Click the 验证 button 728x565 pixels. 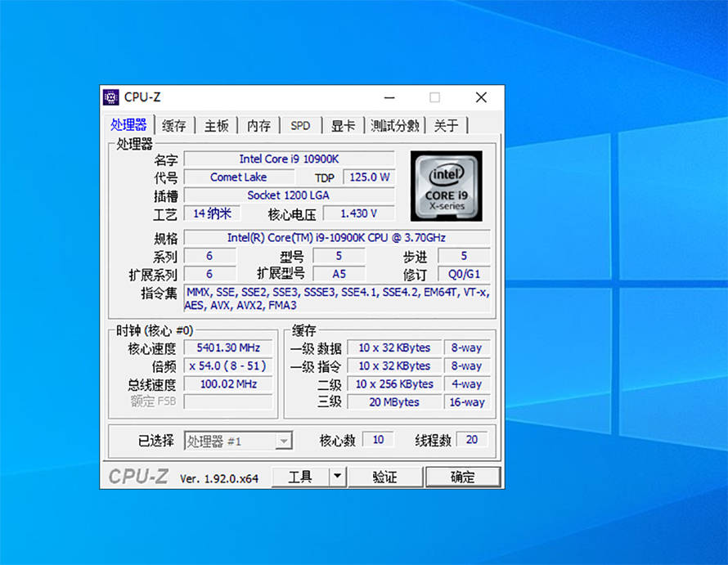pos(384,477)
